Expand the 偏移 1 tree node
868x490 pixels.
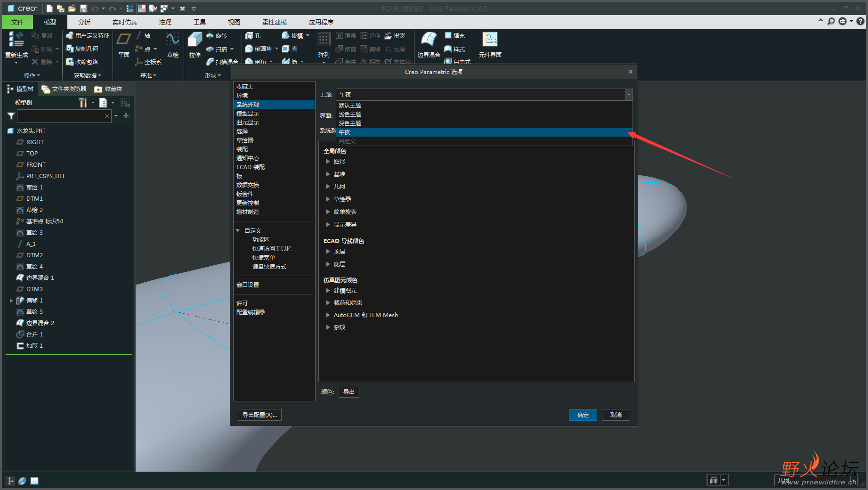click(11, 301)
